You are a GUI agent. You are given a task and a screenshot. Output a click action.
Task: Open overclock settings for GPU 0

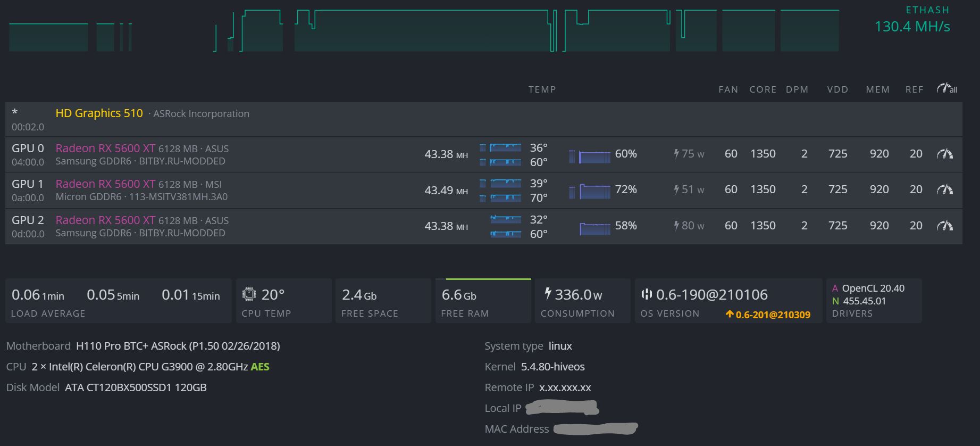click(x=945, y=154)
